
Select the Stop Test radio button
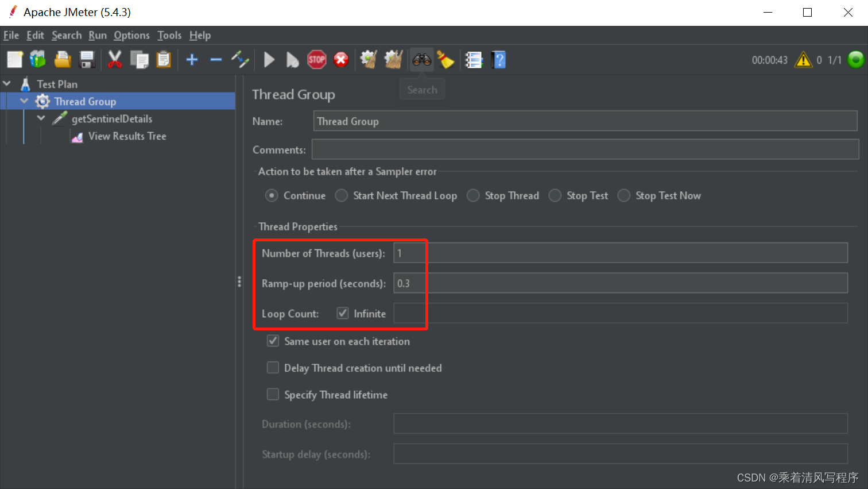(555, 196)
